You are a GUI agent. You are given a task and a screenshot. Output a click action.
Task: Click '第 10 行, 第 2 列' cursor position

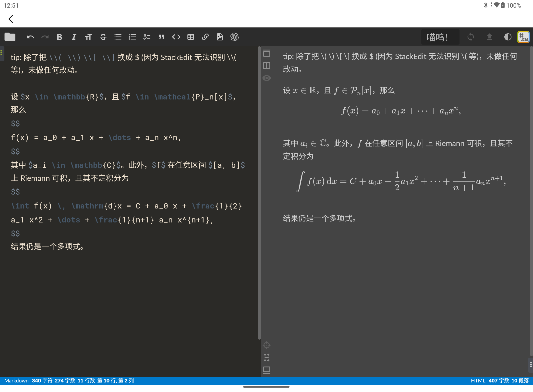[x=116, y=380]
